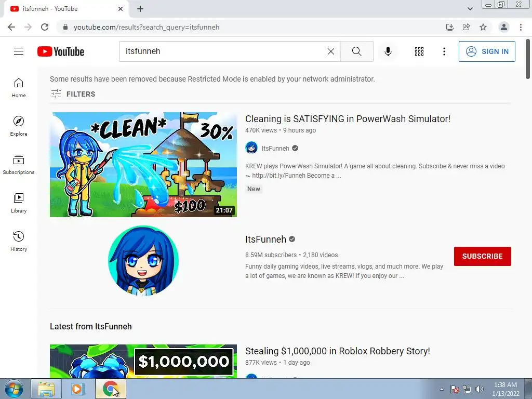Select the itsfunneh - YouTube tab

tap(66, 9)
